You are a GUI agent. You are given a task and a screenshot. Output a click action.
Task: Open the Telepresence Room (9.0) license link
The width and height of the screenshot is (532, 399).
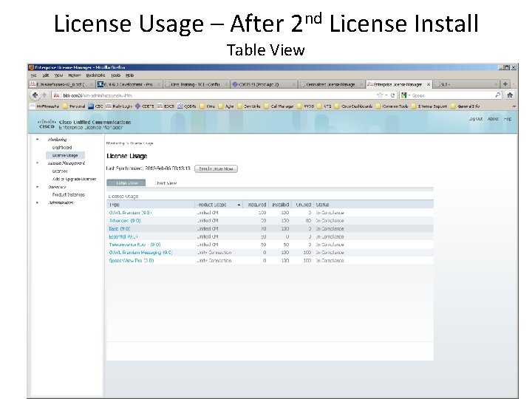point(134,245)
